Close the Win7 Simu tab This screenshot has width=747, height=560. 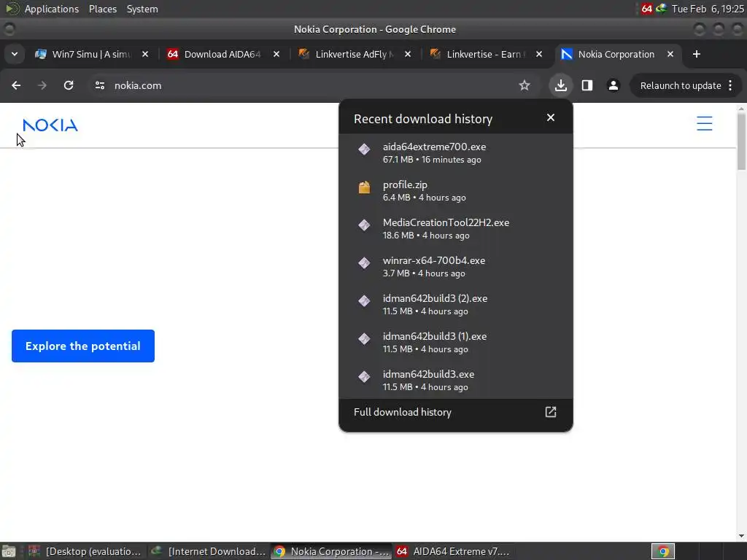pos(145,54)
